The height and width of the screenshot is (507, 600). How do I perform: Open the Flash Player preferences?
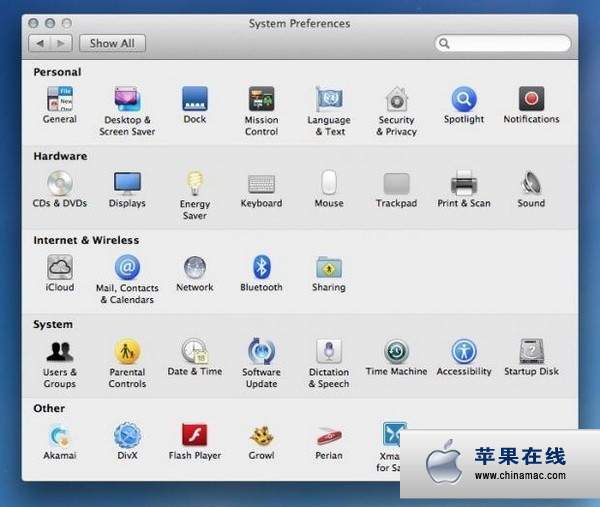pyautogui.click(x=194, y=436)
